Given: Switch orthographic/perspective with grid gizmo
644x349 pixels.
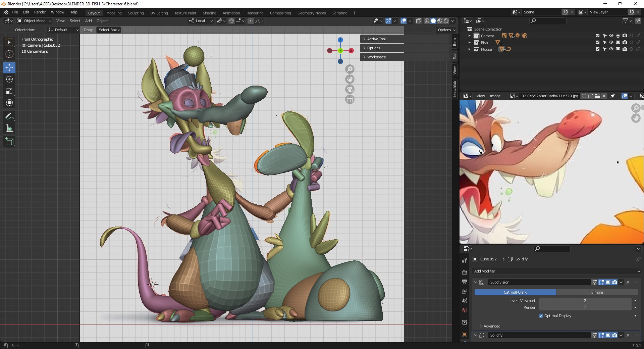Looking at the screenshot, I should [x=350, y=99].
